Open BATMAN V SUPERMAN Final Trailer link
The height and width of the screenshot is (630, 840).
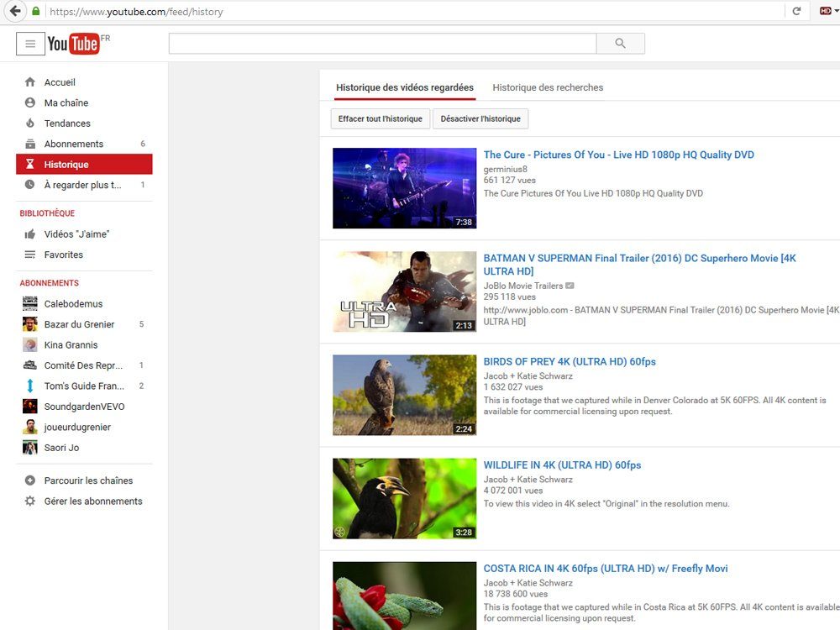coord(639,265)
